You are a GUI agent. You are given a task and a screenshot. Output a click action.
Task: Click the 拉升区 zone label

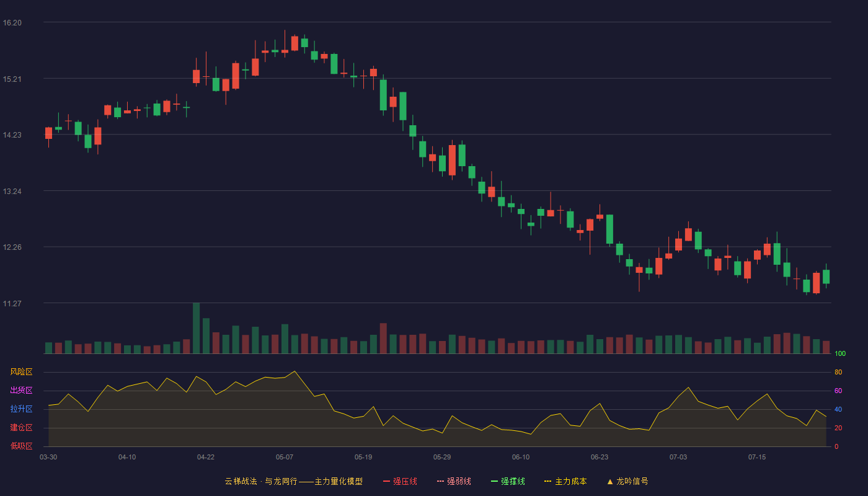click(x=21, y=409)
